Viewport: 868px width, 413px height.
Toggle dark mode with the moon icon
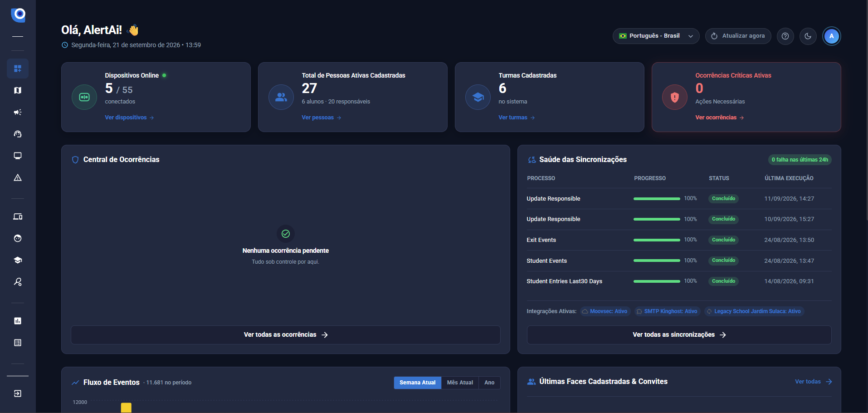[x=808, y=36]
